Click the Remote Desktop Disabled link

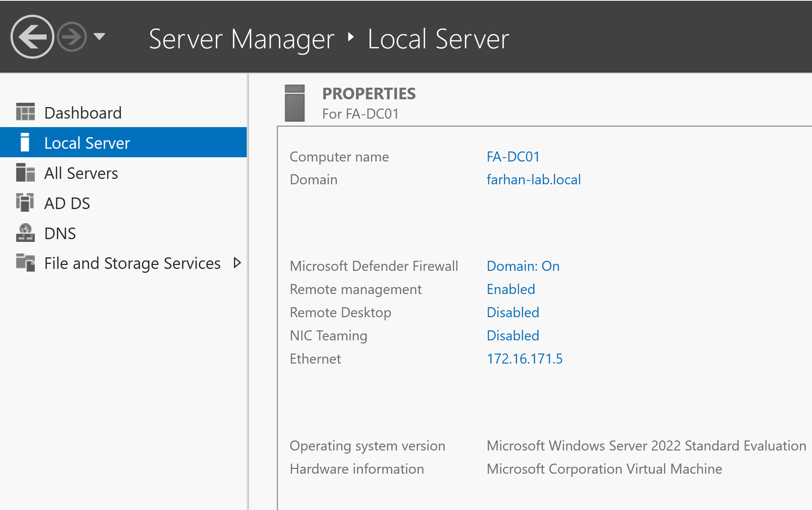click(513, 313)
